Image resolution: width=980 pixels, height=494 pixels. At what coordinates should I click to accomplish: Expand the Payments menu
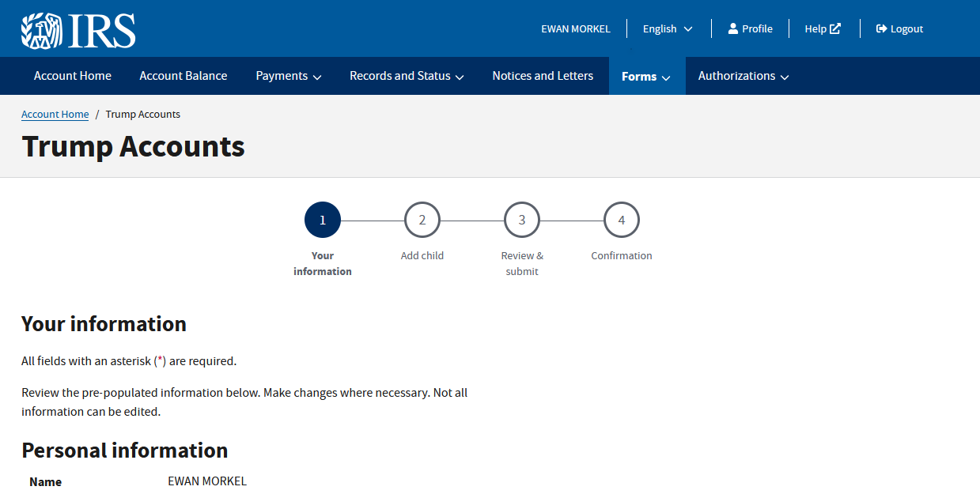click(289, 76)
